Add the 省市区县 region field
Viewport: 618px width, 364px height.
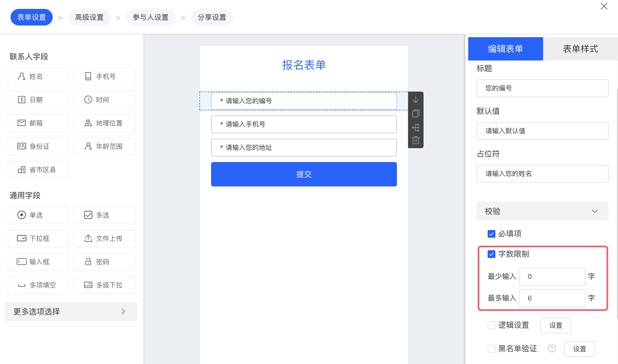coord(38,170)
